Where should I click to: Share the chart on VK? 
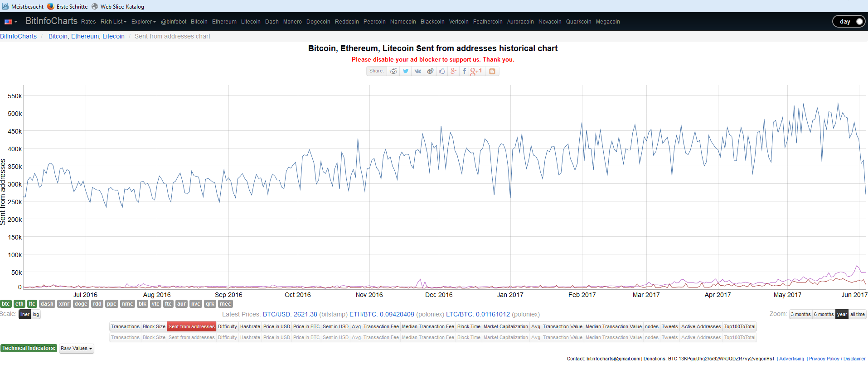pos(418,71)
